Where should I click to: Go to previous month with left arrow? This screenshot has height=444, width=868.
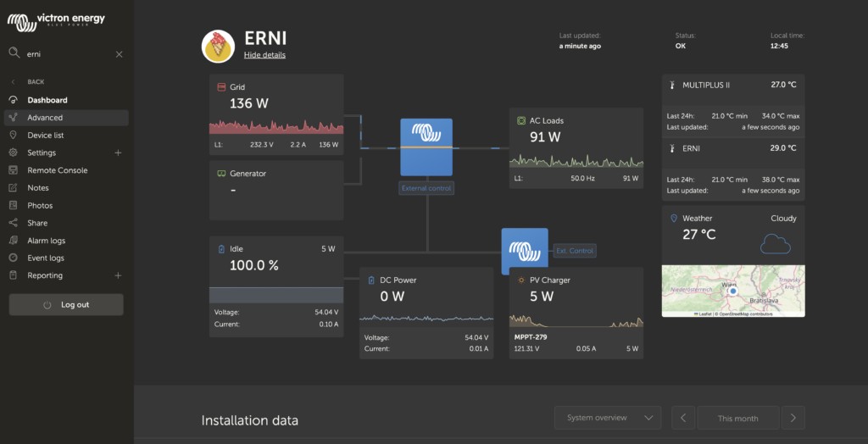683,418
